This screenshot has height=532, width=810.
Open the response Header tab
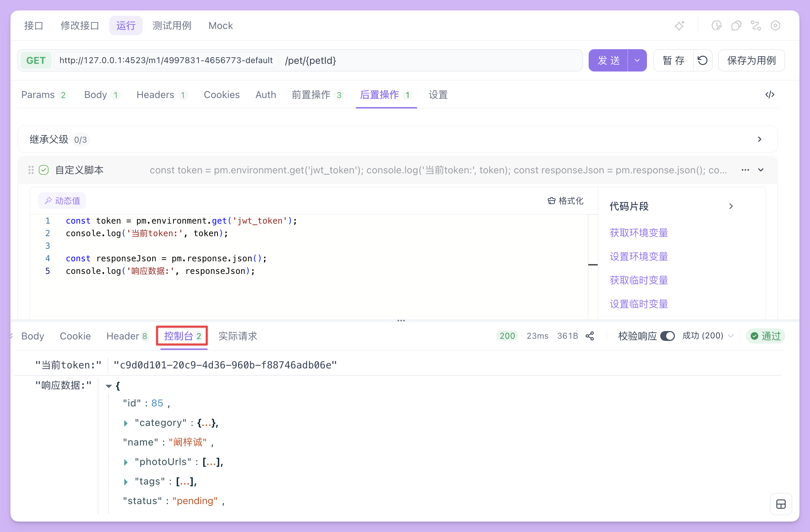coord(127,336)
